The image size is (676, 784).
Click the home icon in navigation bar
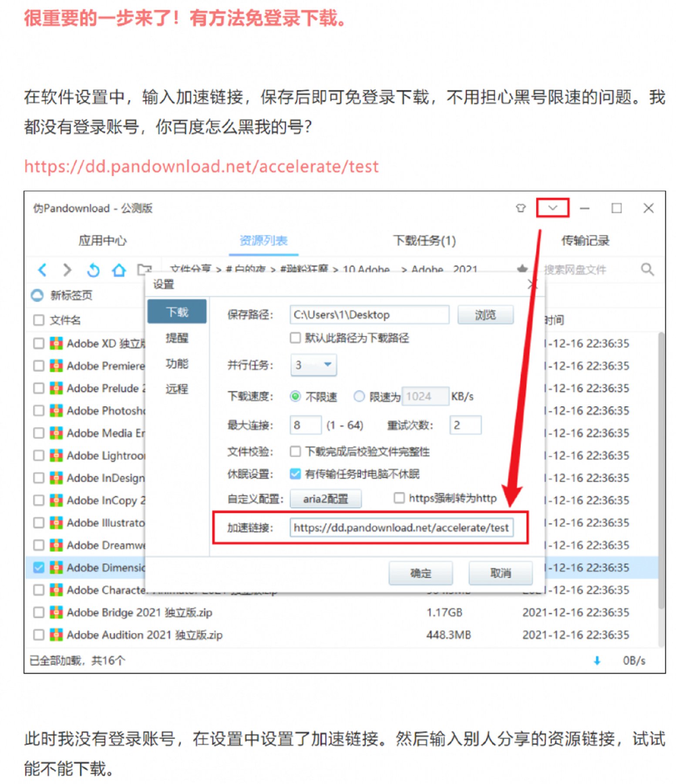coord(119,270)
